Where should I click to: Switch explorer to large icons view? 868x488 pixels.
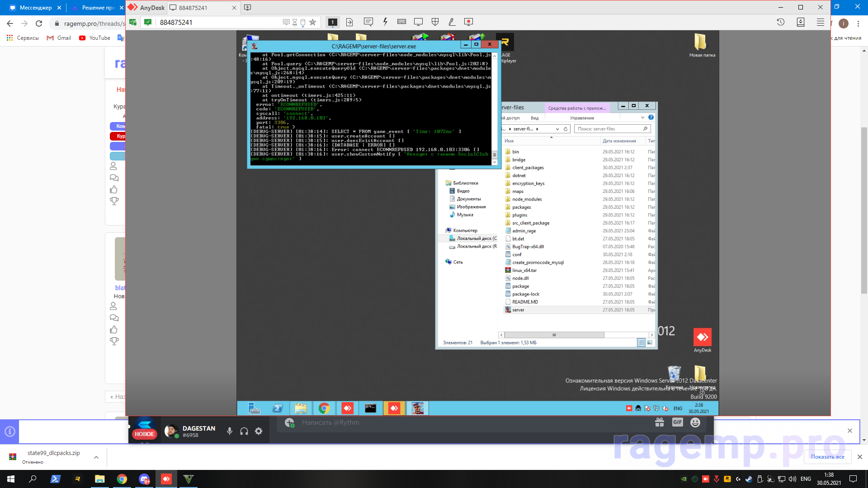coord(650,343)
